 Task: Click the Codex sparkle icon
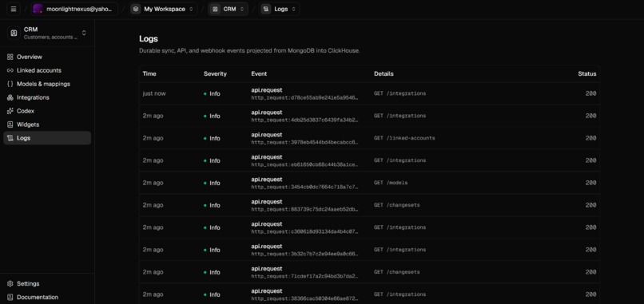[10, 111]
